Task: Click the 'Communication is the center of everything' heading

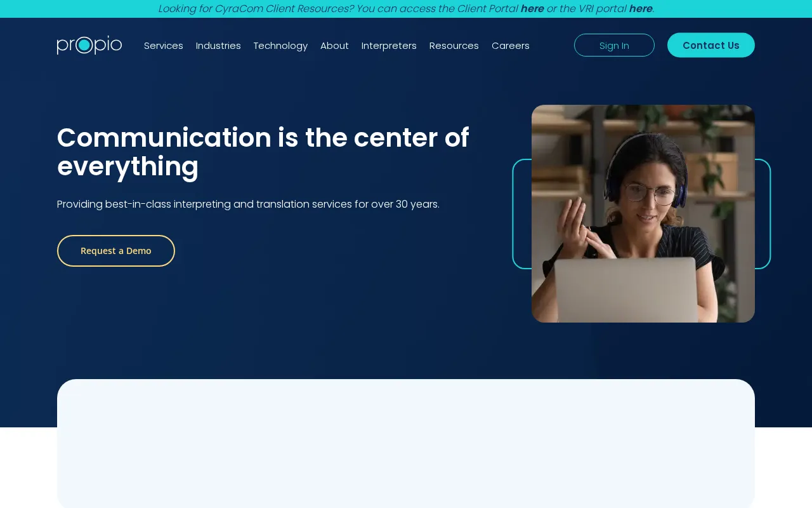Action: [x=263, y=152]
